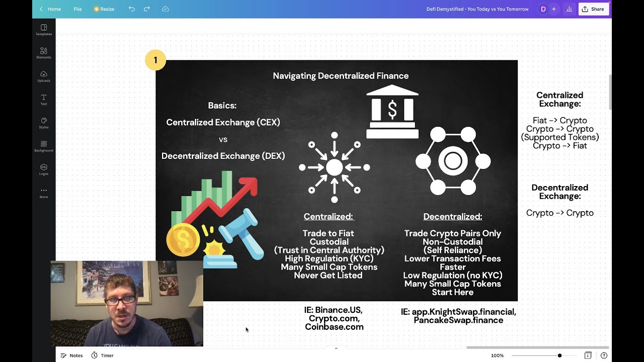
Task: Open the Notes panel
Action: [71, 355]
